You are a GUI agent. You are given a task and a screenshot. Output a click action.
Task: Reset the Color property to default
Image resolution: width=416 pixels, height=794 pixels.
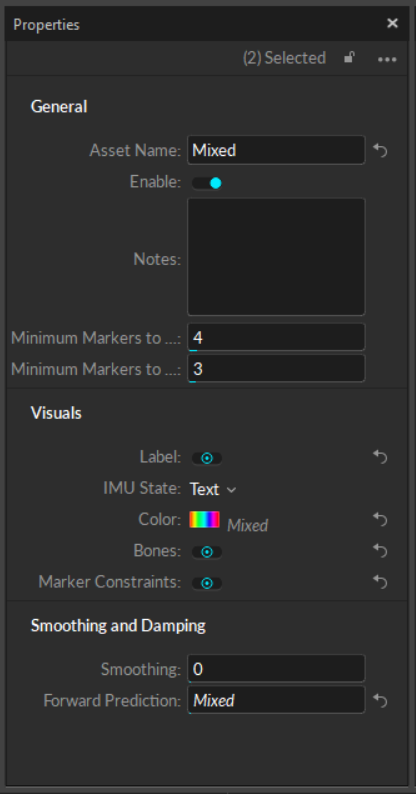click(x=380, y=519)
